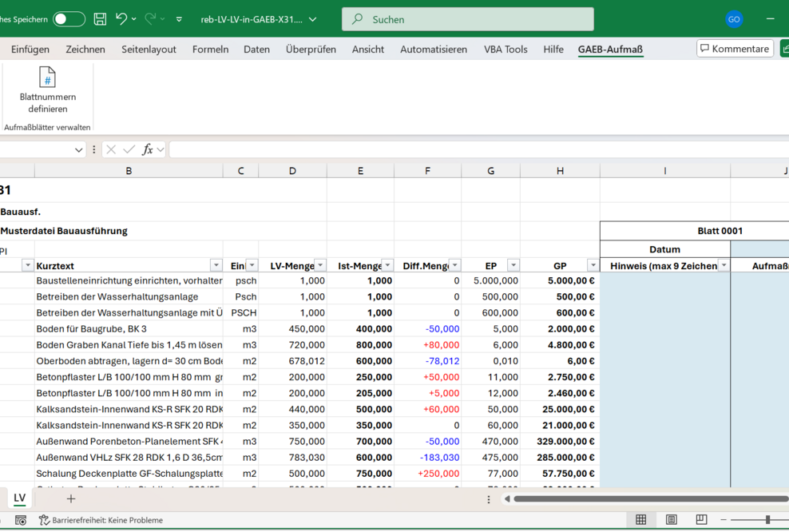
Task: Open Page Break Preview view
Action: [701, 520]
